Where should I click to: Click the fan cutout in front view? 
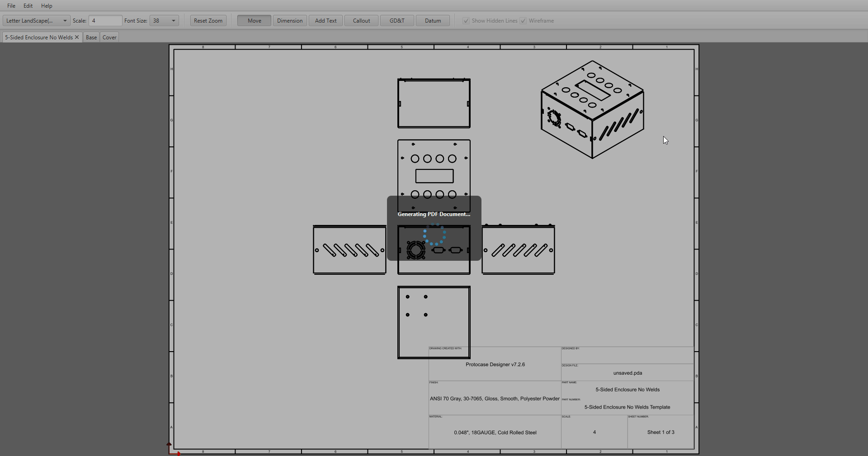click(x=415, y=250)
